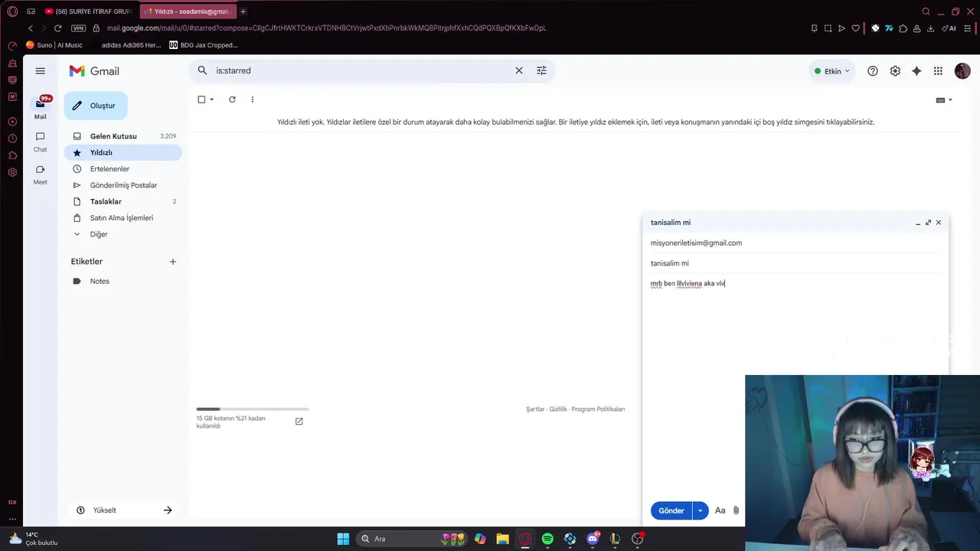Open Taslaklar drafts folder

(x=122, y=201)
